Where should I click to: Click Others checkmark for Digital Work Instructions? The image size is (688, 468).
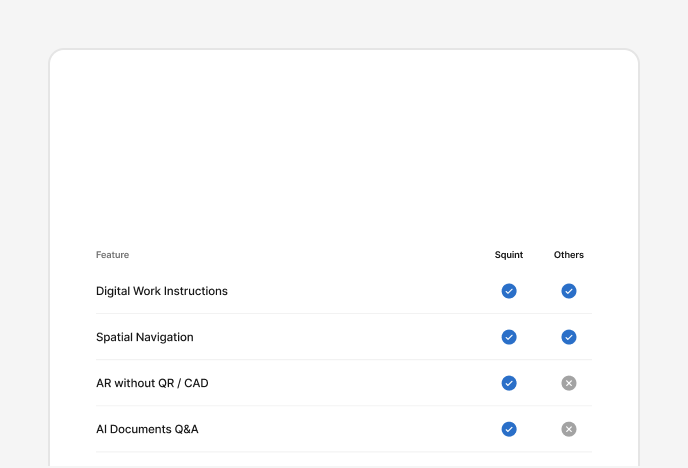click(x=569, y=291)
